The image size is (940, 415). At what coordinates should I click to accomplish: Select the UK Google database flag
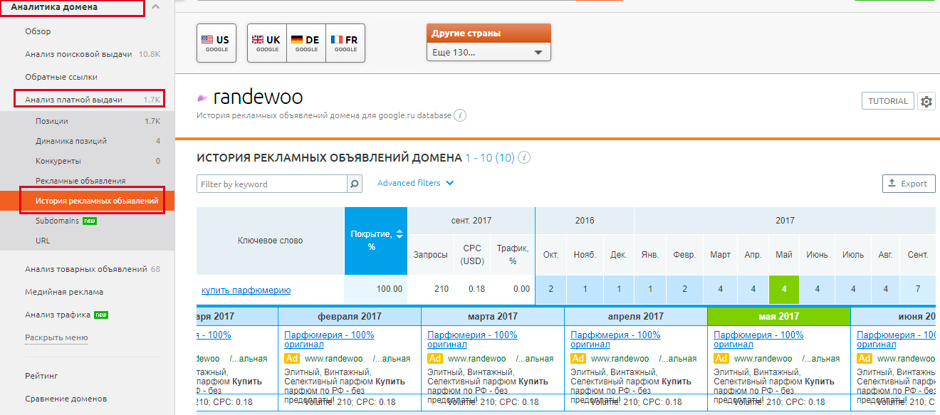click(x=267, y=43)
